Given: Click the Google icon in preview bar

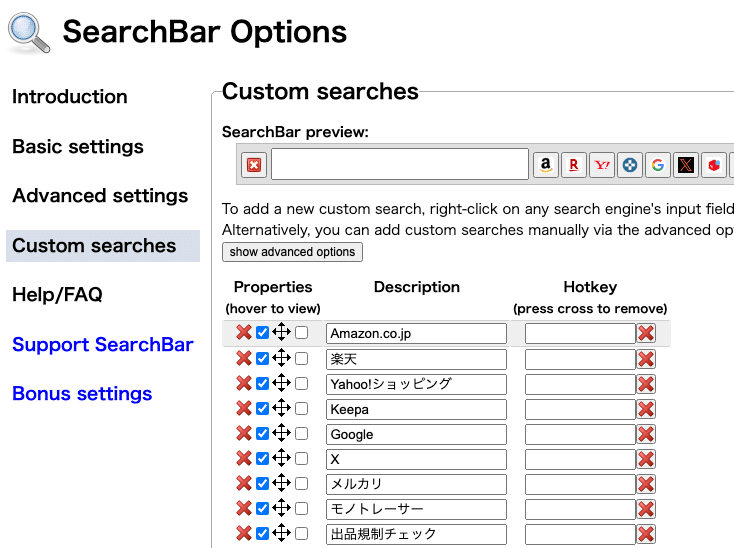Looking at the screenshot, I should tap(658, 165).
